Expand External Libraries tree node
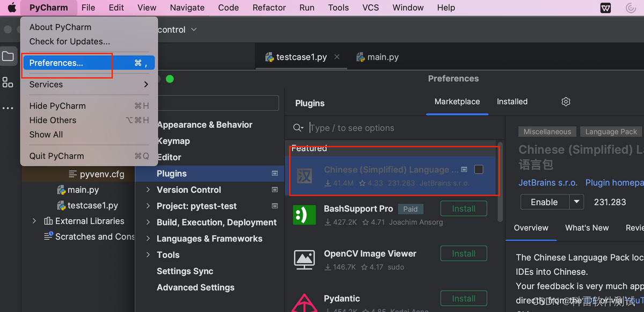Image resolution: width=644 pixels, height=312 pixels. (34, 221)
